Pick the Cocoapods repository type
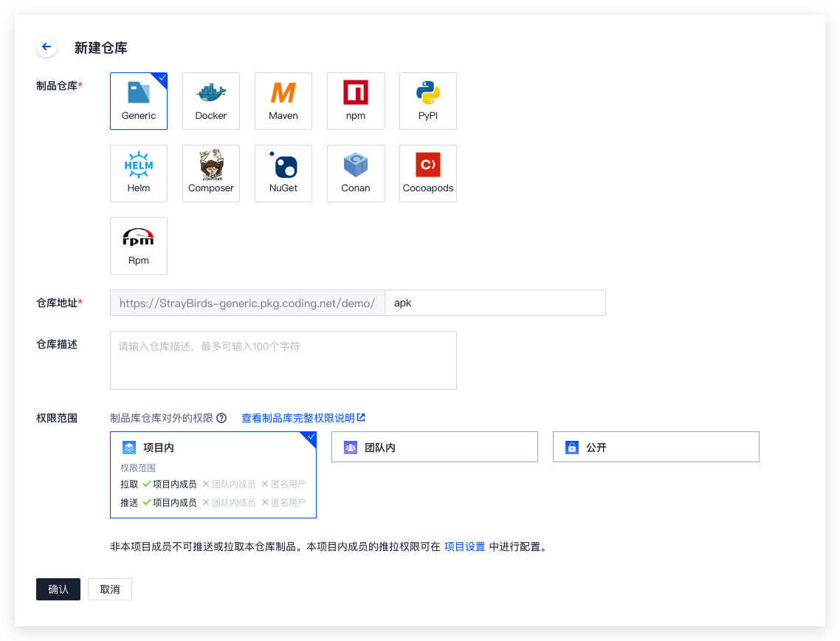Viewport: 840px width, 641px height. click(x=428, y=174)
